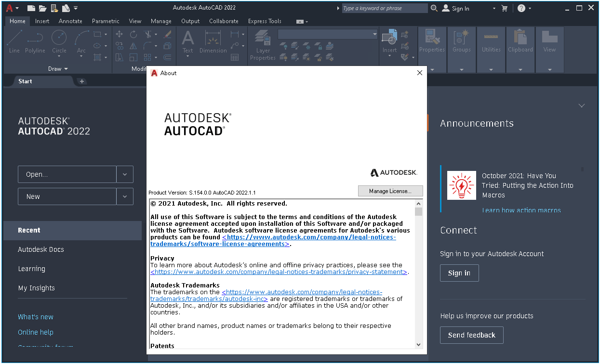
Task: Expand the Utilities panel button
Action: click(491, 50)
